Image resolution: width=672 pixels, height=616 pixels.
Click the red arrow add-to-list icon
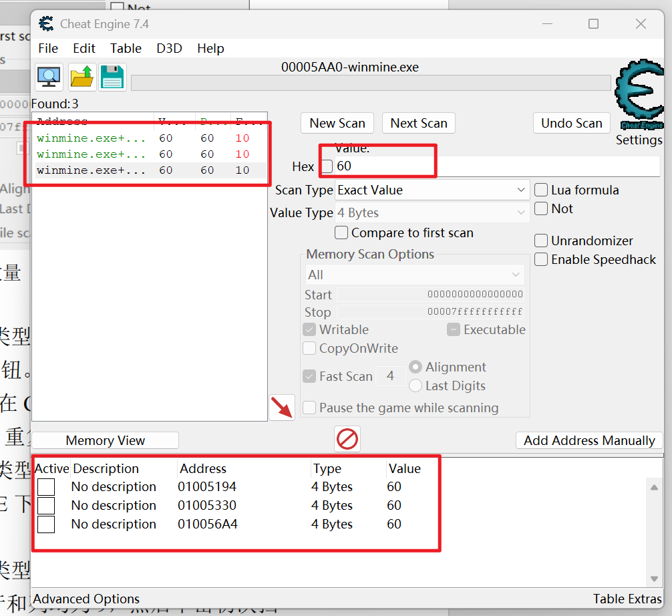(x=282, y=408)
